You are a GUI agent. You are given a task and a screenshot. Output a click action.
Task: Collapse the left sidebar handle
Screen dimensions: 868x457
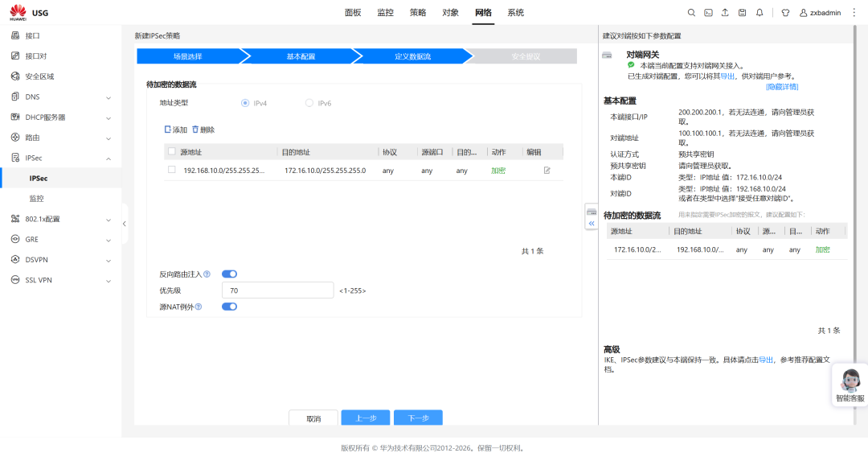[125, 224]
